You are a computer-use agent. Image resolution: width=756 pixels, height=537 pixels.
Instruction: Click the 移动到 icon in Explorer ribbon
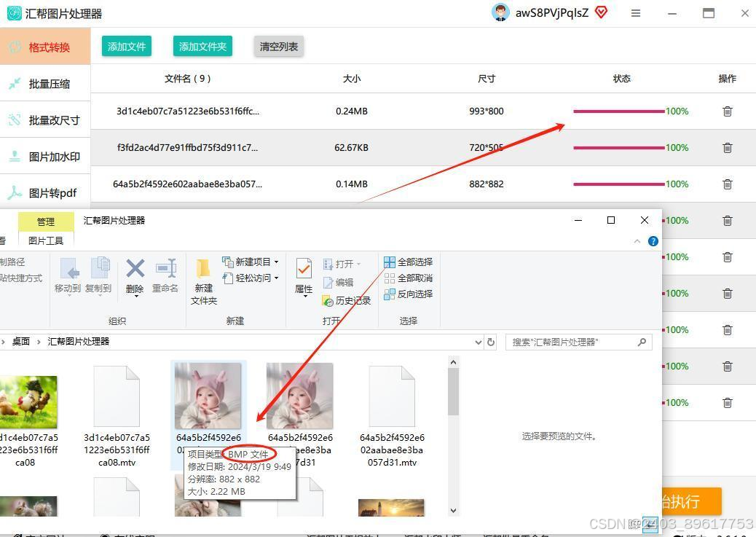(69, 268)
